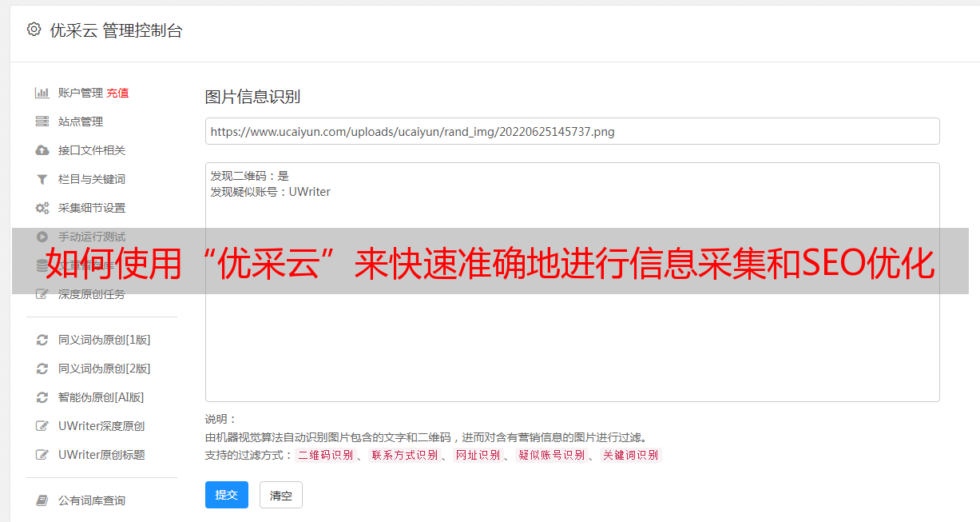Click the gear icon beside 优采云 管理控制台
Viewport: 980px width, 522px height.
[x=34, y=30]
